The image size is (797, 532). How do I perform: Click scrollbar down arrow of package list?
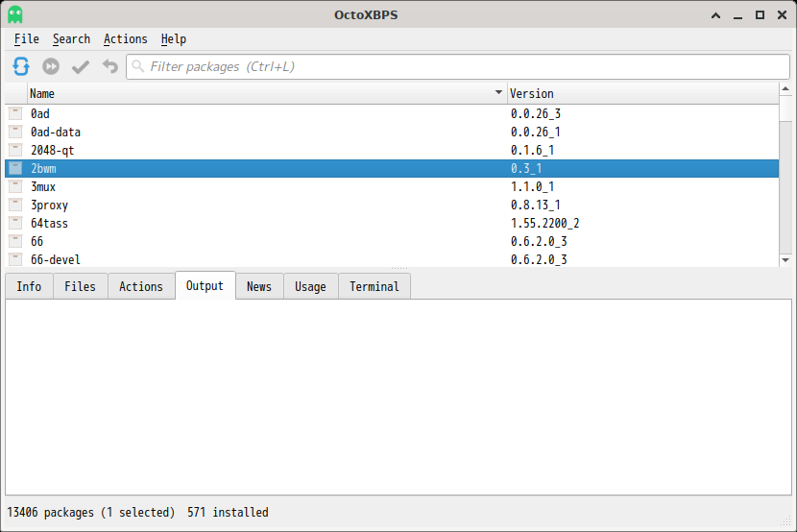coord(785,260)
